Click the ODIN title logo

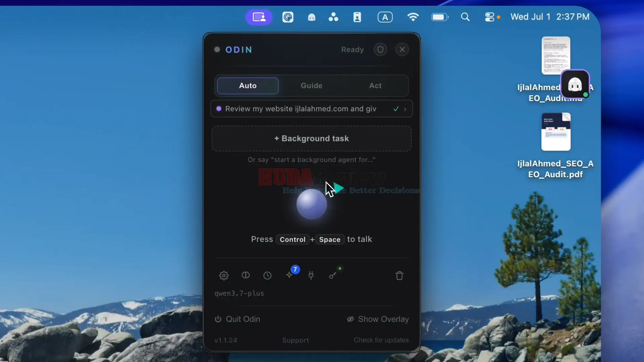(x=239, y=50)
